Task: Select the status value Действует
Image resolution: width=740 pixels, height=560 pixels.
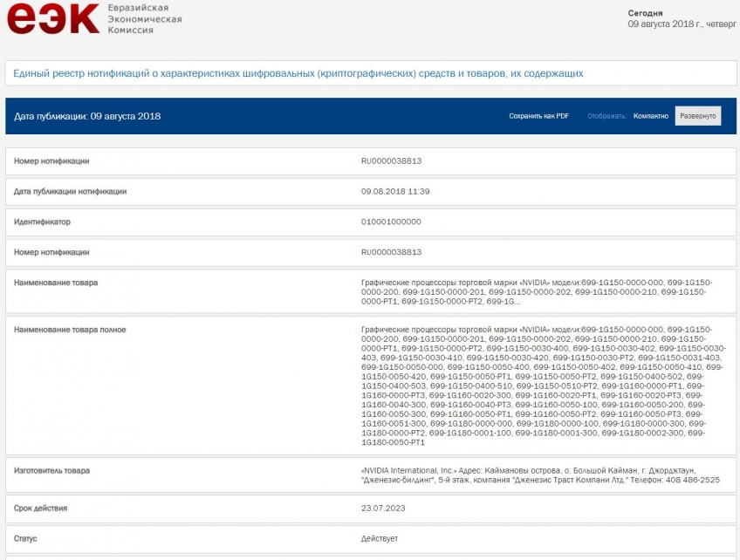Action: click(x=379, y=538)
